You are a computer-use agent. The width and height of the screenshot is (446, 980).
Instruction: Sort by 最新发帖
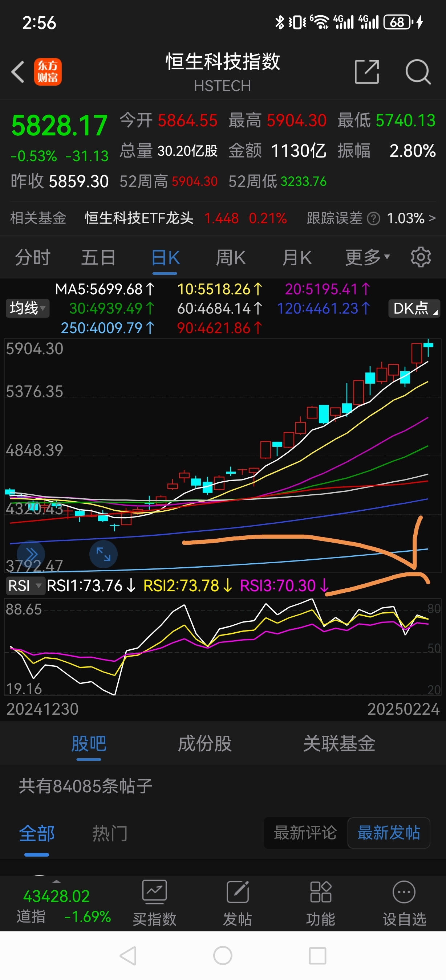tap(389, 833)
